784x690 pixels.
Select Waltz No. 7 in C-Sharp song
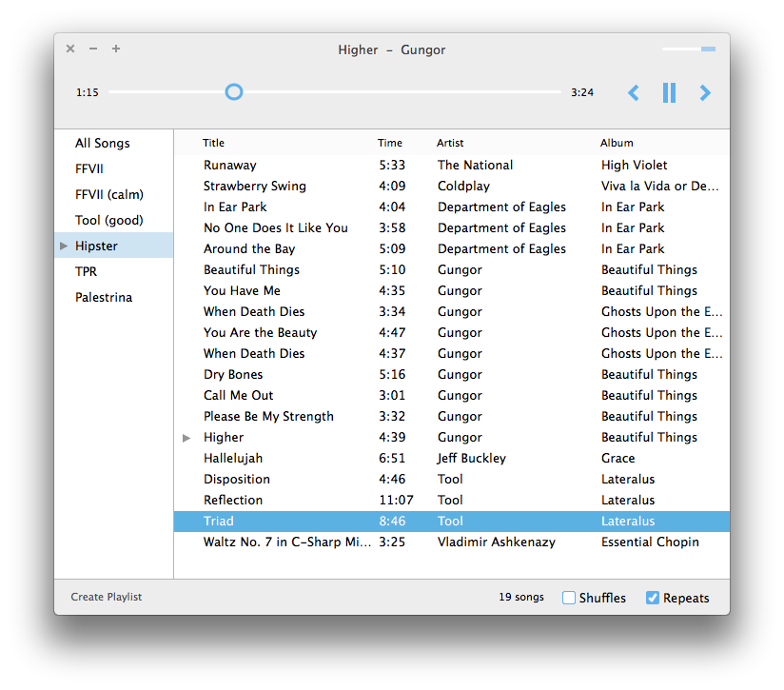pyautogui.click(x=452, y=542)
